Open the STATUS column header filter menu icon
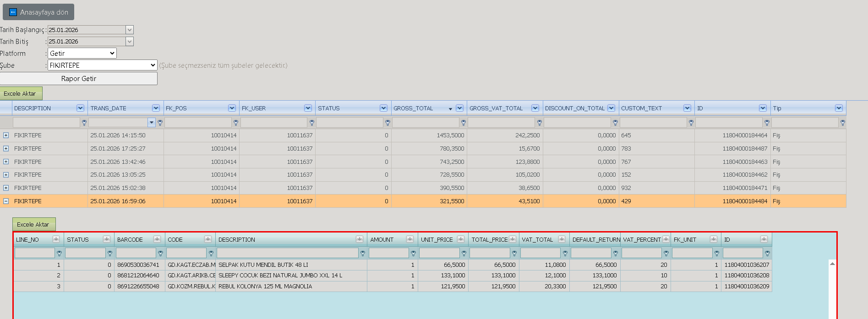868x319 pixels. (384, 108)
